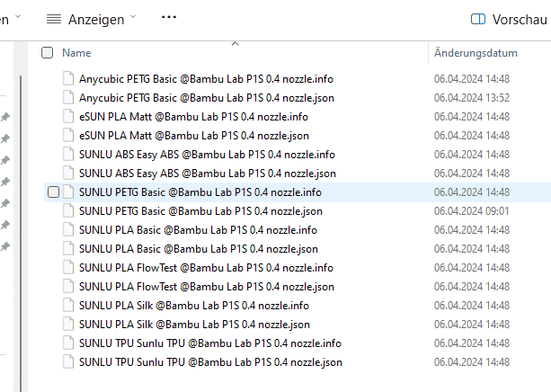Screen dimensions: 551x392
Task: Click the Vorschau pane icon
Action: [478, 19]
